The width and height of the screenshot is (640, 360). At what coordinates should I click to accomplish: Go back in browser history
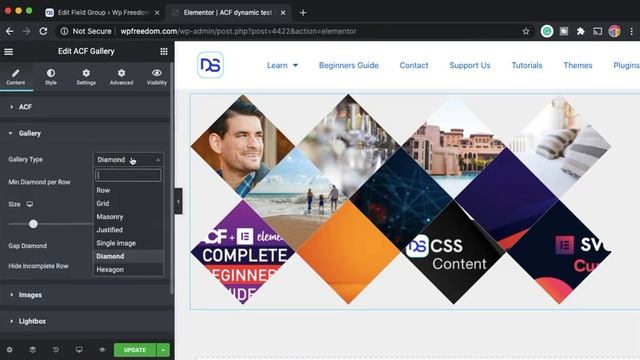click(9, 31)
